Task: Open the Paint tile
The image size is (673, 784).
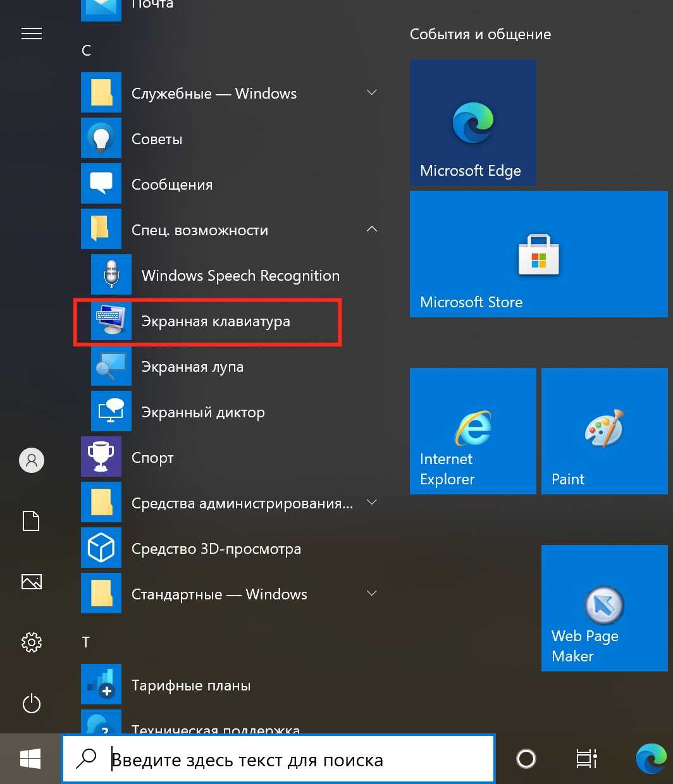Action: point(605,431)
